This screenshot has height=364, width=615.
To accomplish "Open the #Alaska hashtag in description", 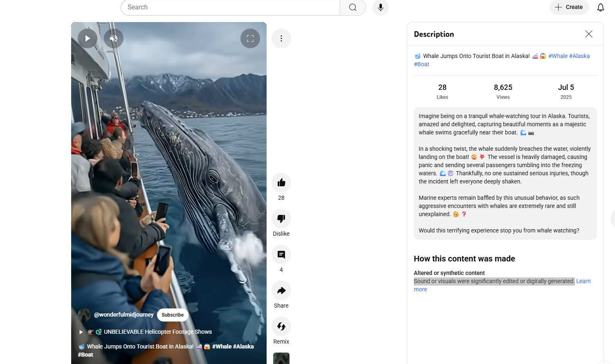I will (579, 56).
